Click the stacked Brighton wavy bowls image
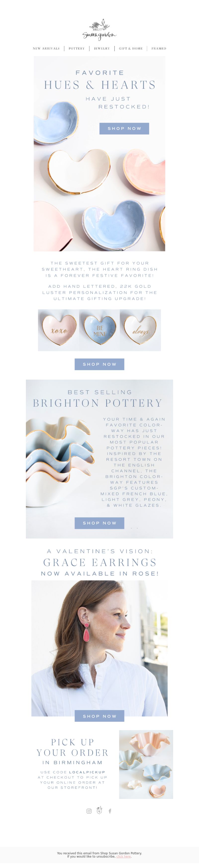 coord(60,462)
